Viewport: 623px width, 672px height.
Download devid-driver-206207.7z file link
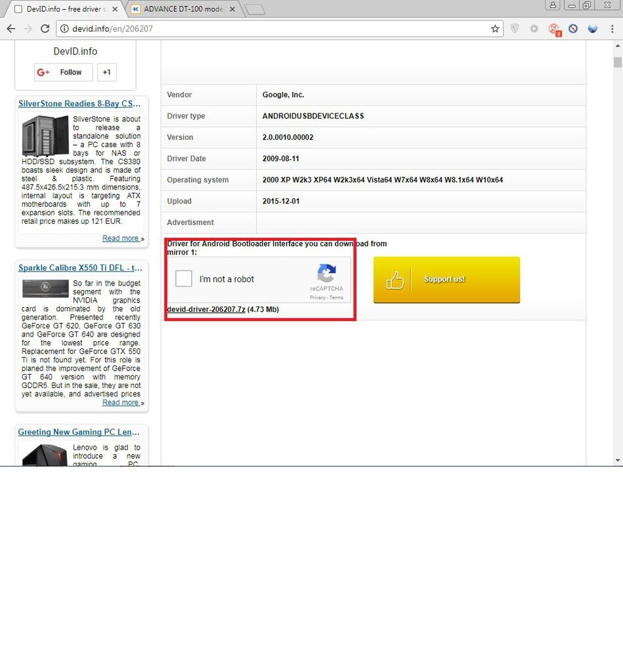click(x=206, y=310)
